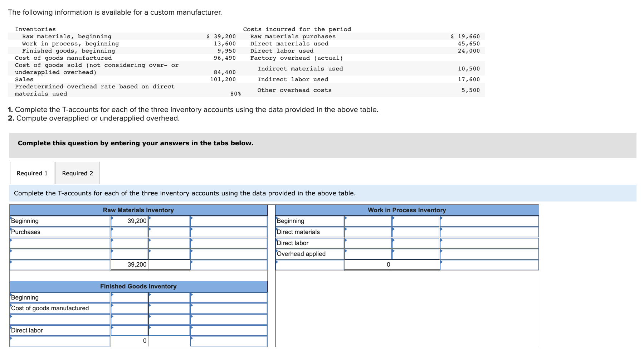Open the Overhead applied label dropdown

point(310,254)
